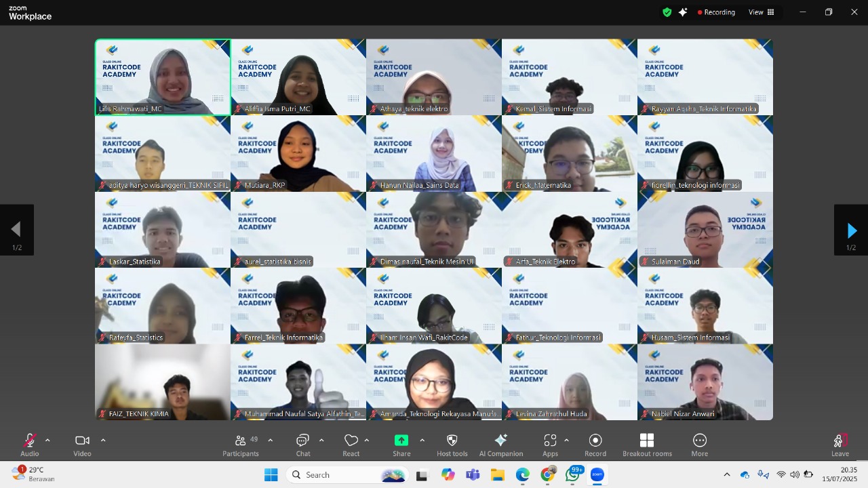Open Copilot from the taskbar
Viewport: 868px width, 488px height.
pyautogui.click(x=448, y=474)
